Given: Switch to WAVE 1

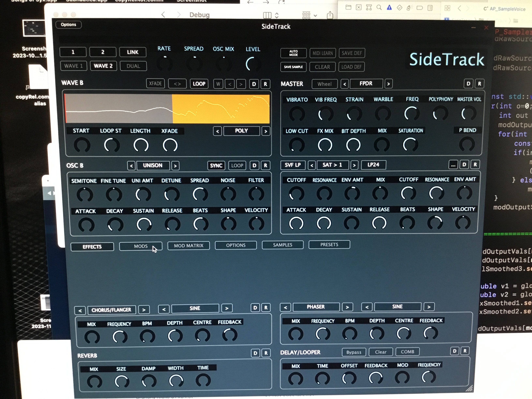Looking at the screenshot, I should [x=73, y=66].
